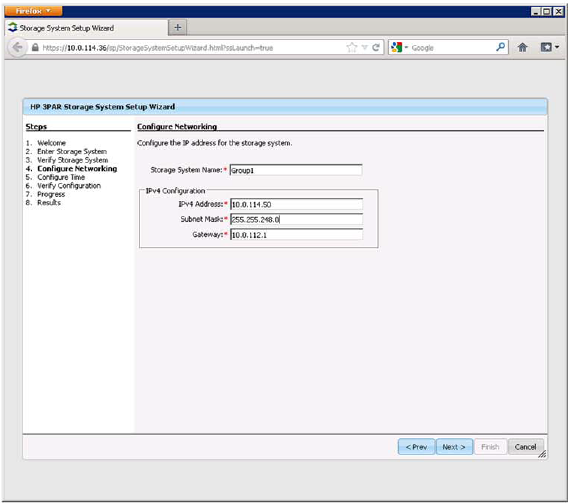568x503 pixels.
Task: Open the Firefox application menu button
Action: pos(33,11)
